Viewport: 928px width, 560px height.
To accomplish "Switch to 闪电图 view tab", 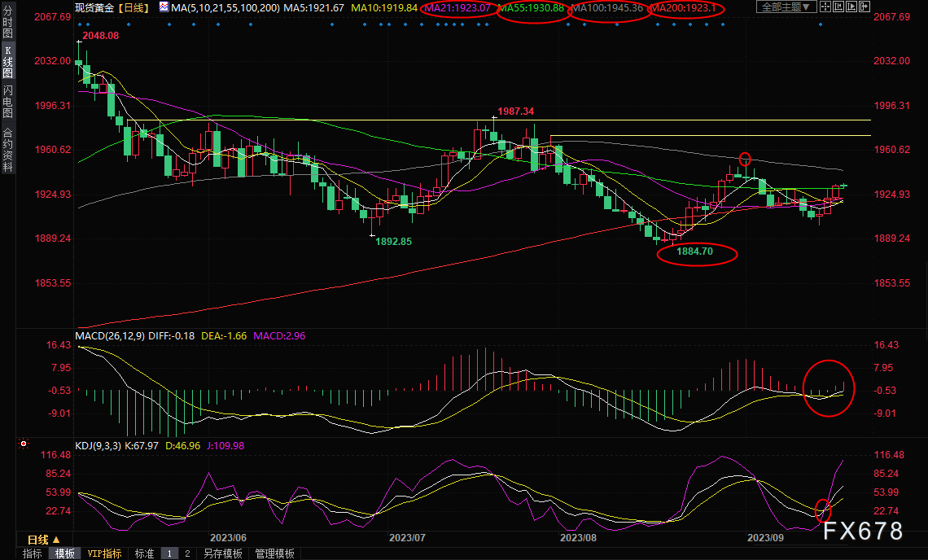I will tap(7, 101).
